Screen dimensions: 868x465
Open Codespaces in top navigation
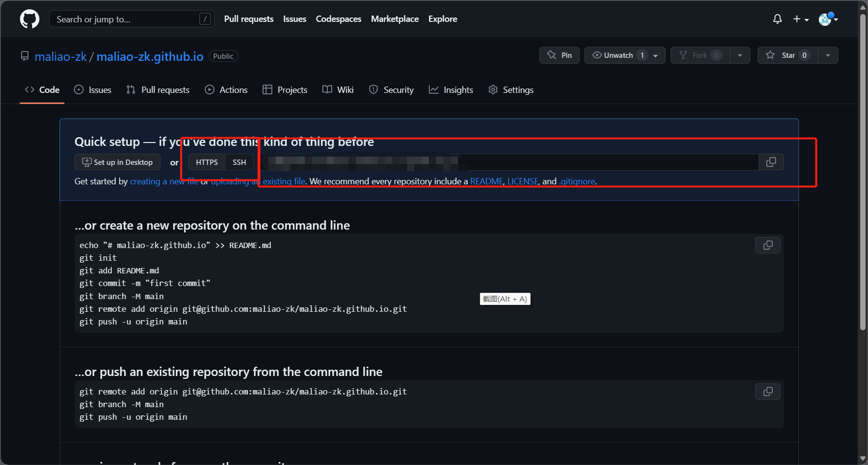[x=338, y=19]
